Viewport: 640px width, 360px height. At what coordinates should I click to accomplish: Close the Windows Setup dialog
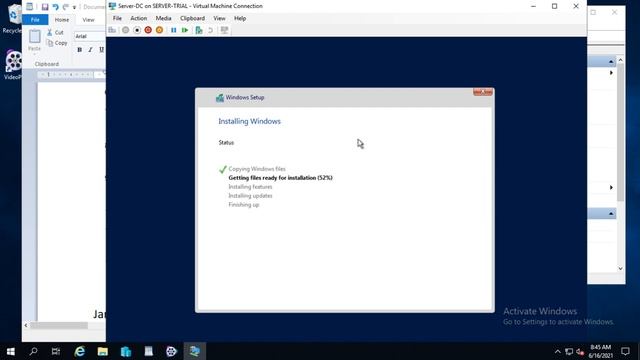click(x=483, y=92)
